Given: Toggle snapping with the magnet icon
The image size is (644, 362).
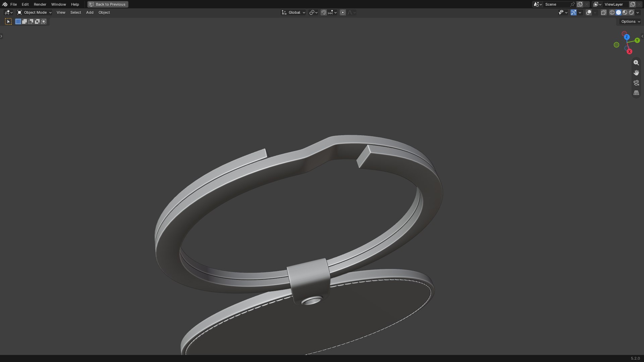Looking at the screenshot, I should 324,12.
